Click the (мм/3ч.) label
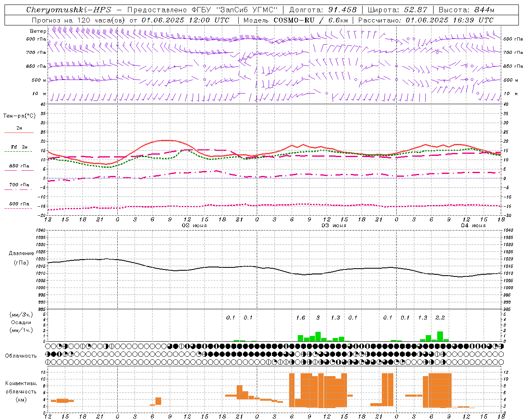 pos(21,315)
